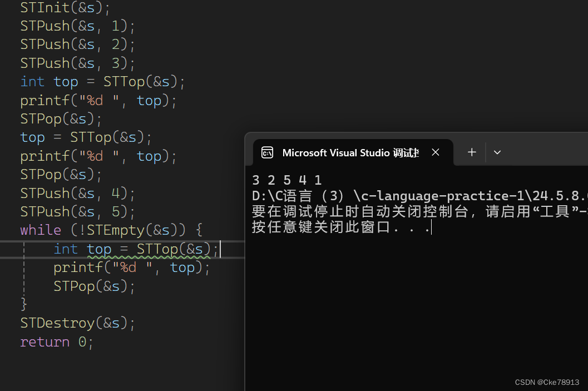This screenshot has height=391, width=588.
Task: Close the Microsoft Visual Studio 调试 console tab
Action: pyautogui.click(x=435, y=152)
